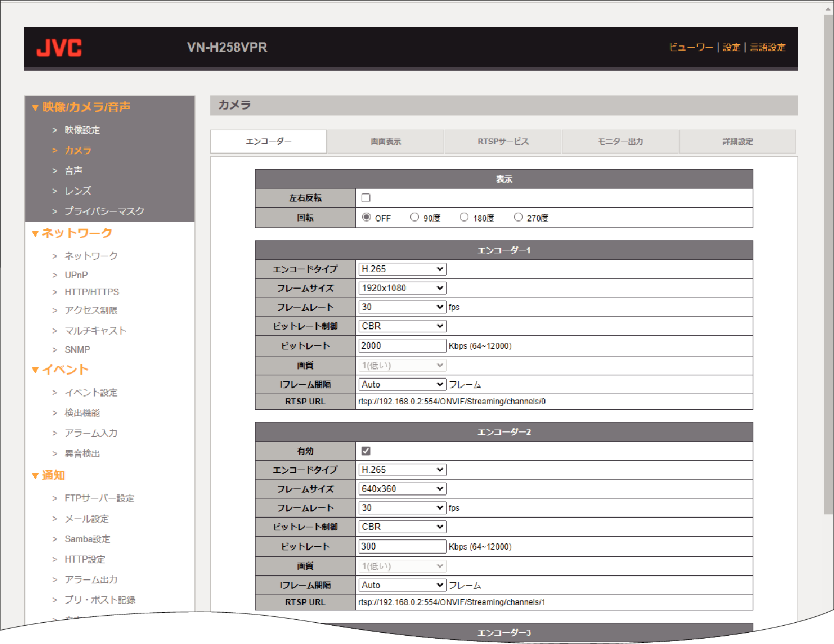Click RTSP URL ending channels/1
The width and height of the screenshot is (834, 644).
[x=452, y=602]
